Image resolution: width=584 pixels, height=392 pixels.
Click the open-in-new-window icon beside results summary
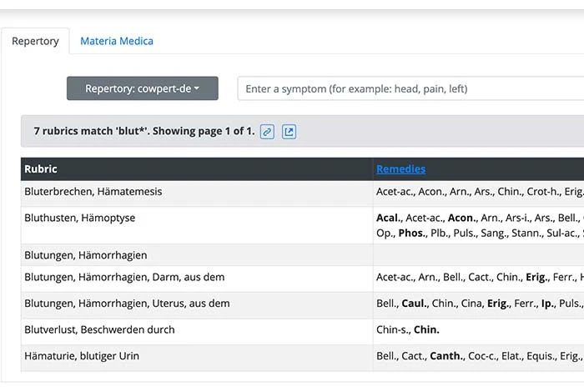click(289, 132)
